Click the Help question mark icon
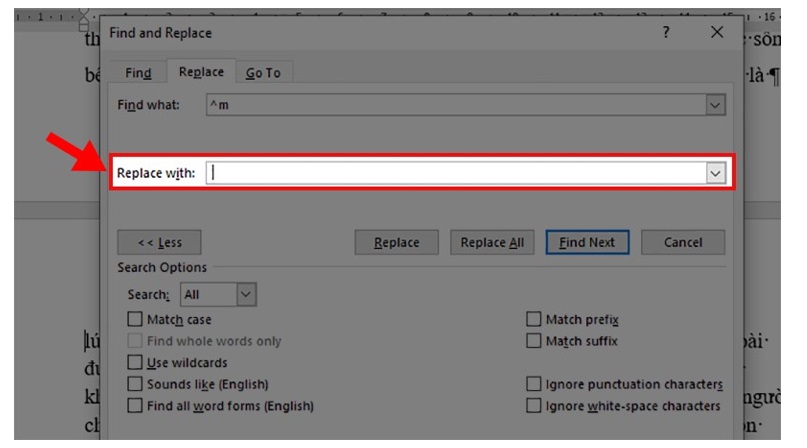The width and height of the screenshot is (807, 448). pyautogui.click(x=666, y=33)
